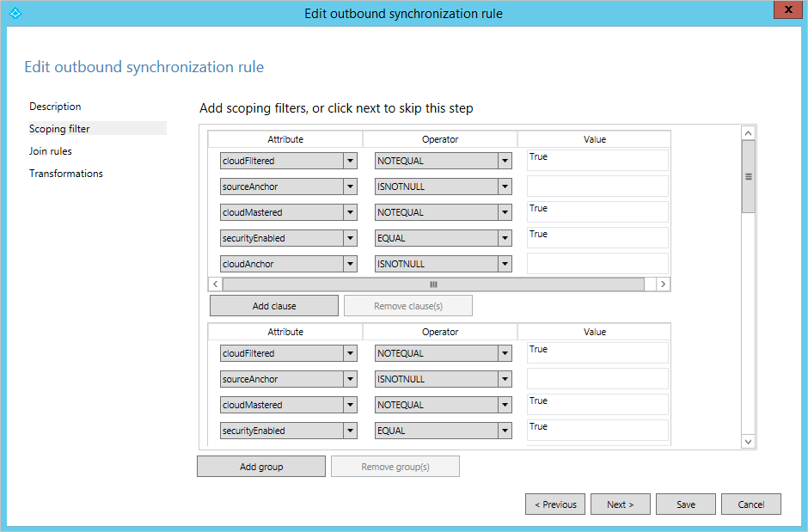
Task: Click the horizontal scrollbar thumb
Action: [x=433, y=284]
